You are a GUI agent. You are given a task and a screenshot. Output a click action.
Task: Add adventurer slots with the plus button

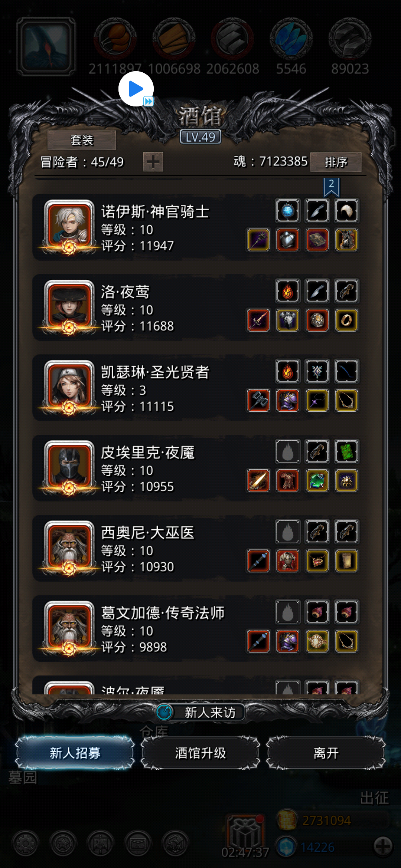coord(153,162)
